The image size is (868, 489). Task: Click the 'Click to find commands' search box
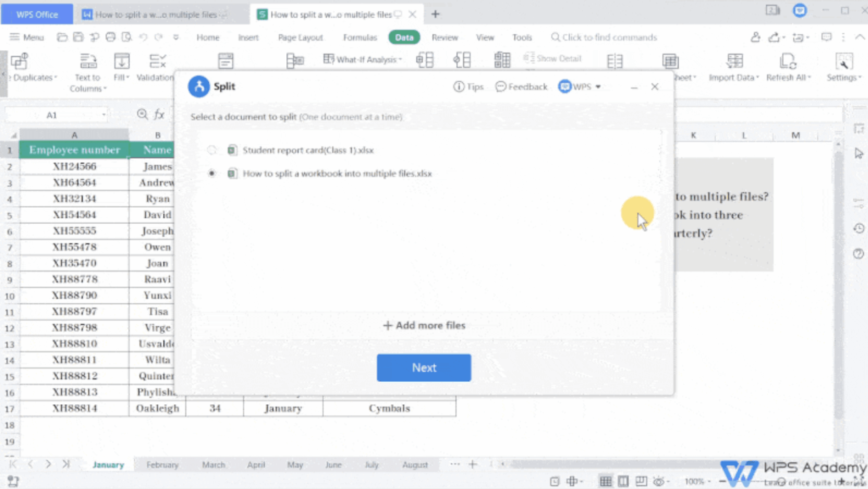pos(604,37)
